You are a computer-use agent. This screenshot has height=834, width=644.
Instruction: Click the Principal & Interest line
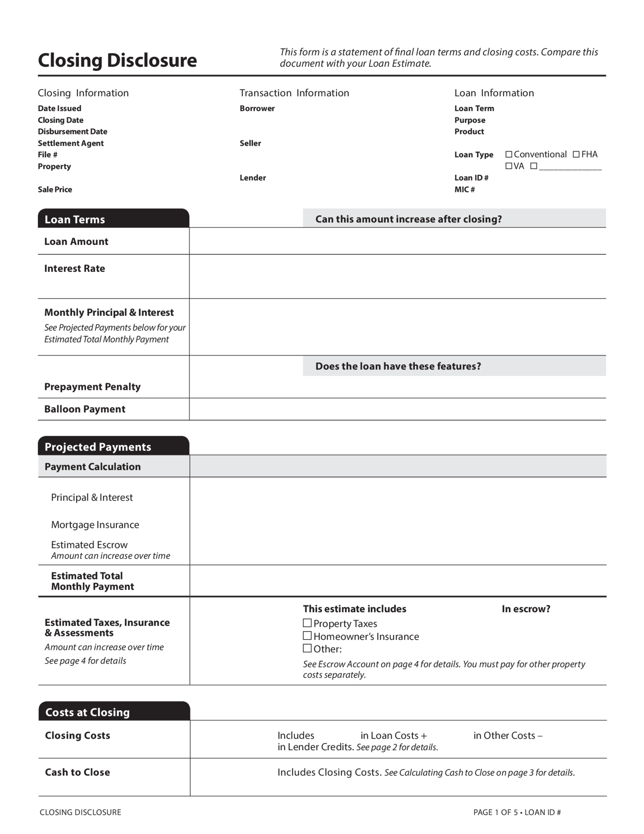tap(92, 498)
